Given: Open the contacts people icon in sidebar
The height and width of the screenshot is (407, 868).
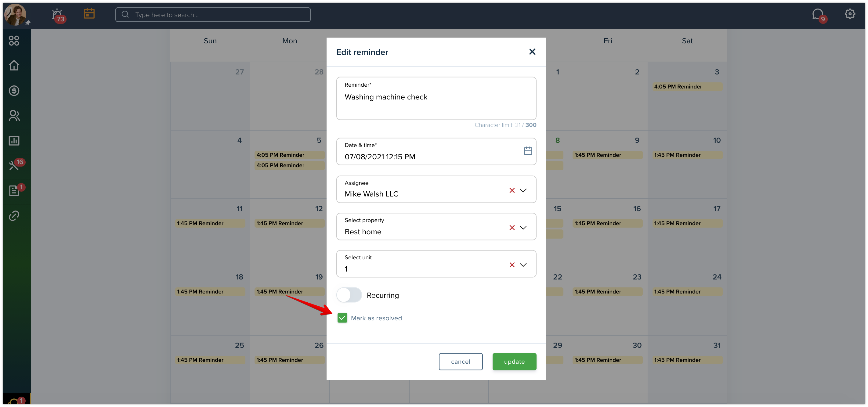Looking at the screenshot, I should tap(14, 116).
